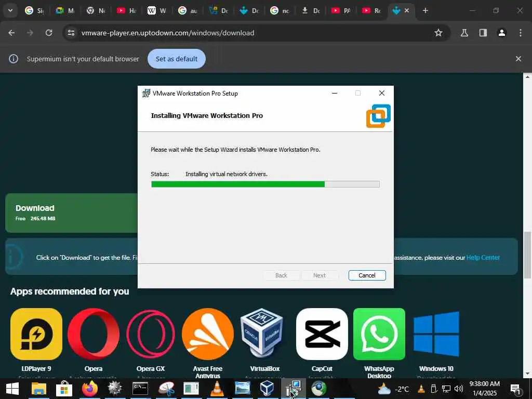The image size is (532, 399).
Task: Open the CapCut recommended app
Action: [x=322, y=334]
